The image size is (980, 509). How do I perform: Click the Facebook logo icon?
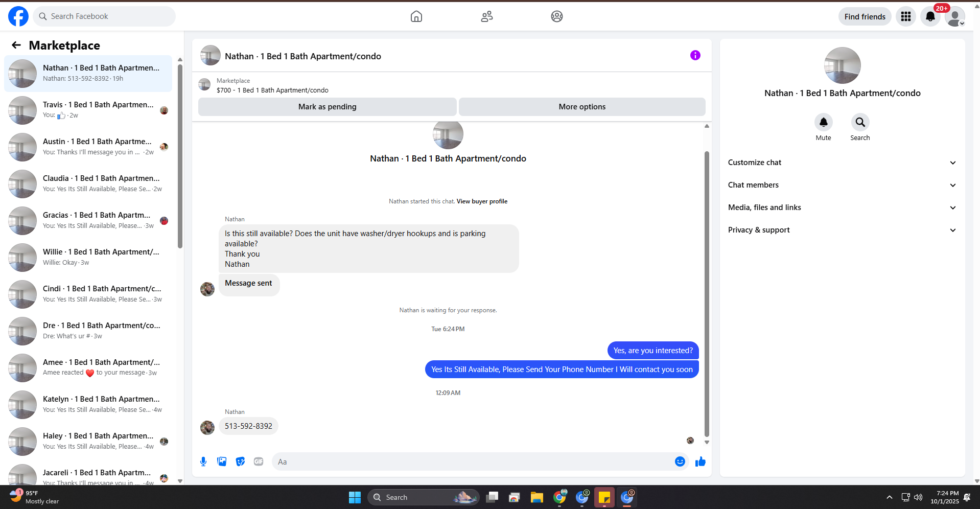18,16
